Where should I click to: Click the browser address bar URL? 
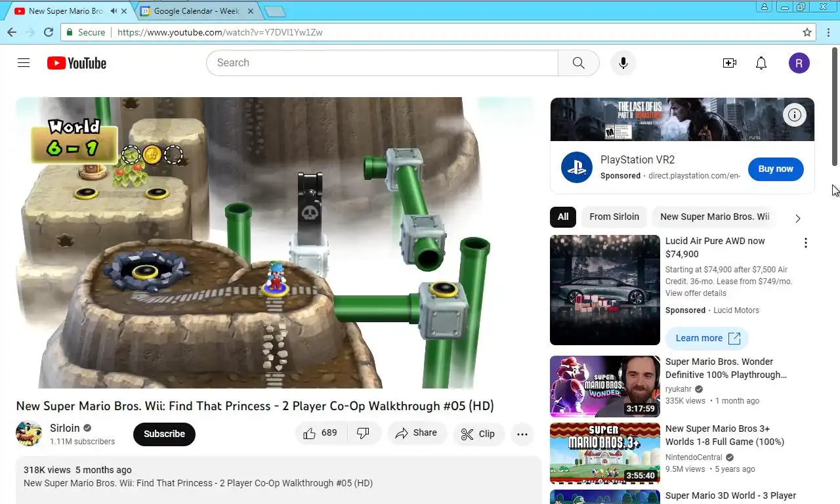[x=220, y=32]
